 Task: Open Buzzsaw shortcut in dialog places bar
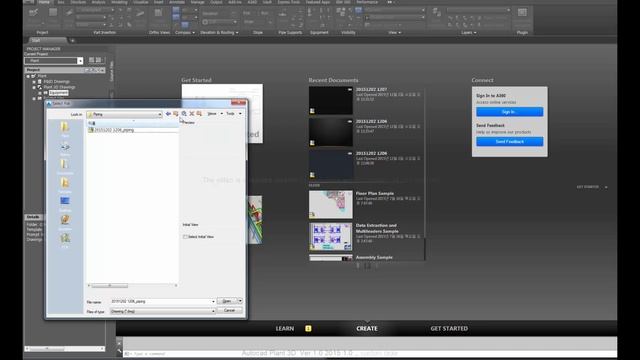(65, 221)
